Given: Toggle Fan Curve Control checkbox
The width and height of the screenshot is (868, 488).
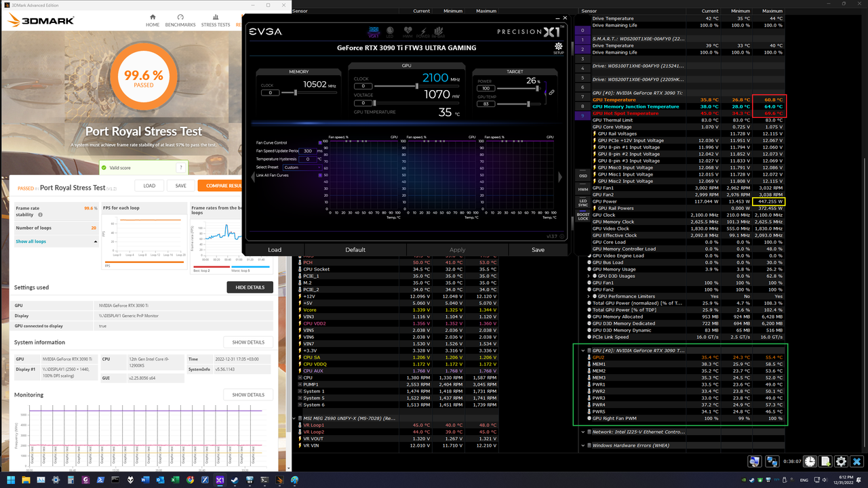Looking at the screenshot, I should pyautogui.click(x=320, y=143).
